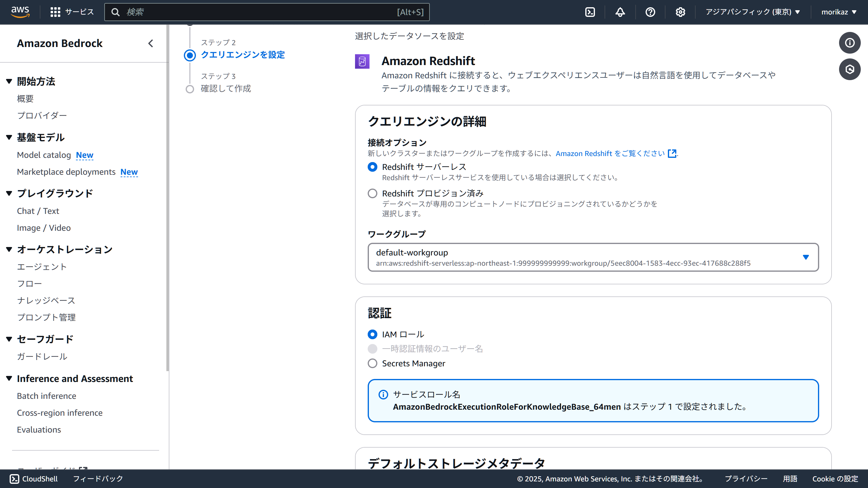This screenshot has height=488, width=868.
Task: Open the settings gear icon
Action: click(680, 12)
